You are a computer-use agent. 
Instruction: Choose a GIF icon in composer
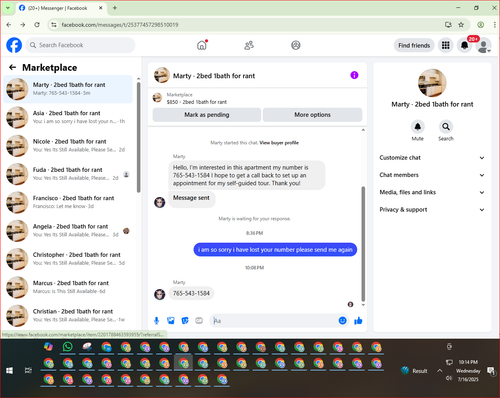pyautogui.click(x=199, y=321)
